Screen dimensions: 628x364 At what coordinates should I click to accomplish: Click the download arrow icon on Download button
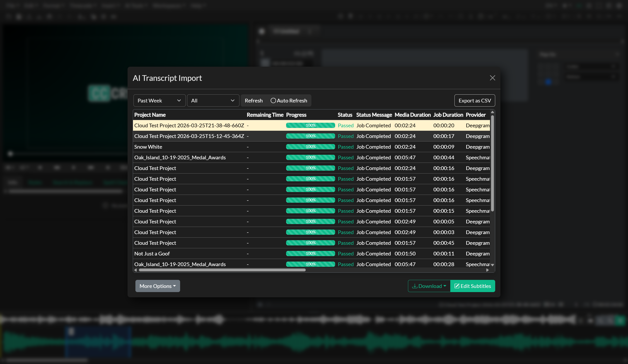click(415, 286)
